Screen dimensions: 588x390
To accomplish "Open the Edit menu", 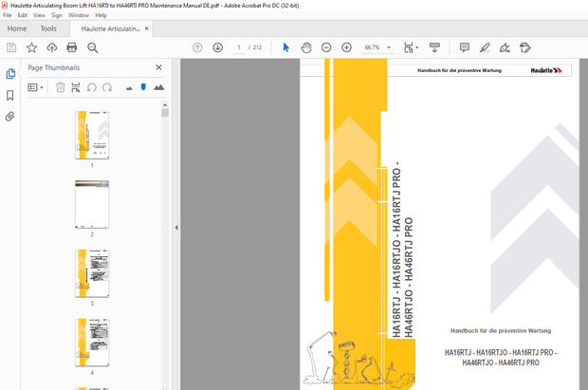I will [x=22, y=15].
